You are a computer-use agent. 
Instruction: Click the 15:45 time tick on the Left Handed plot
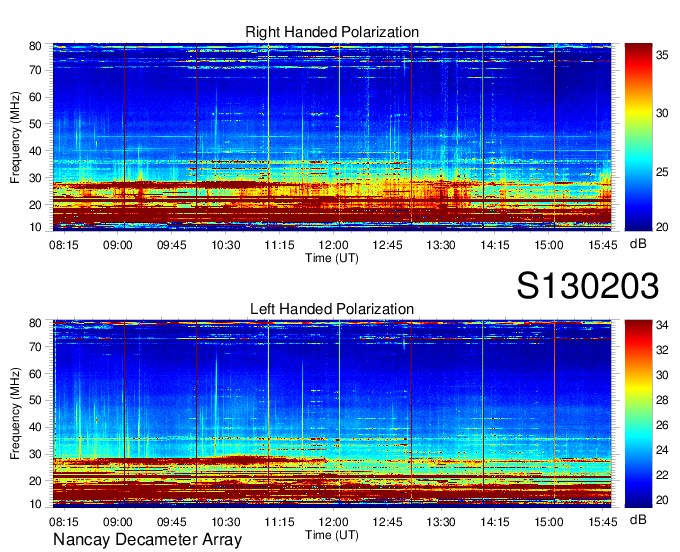click(603, 522)
